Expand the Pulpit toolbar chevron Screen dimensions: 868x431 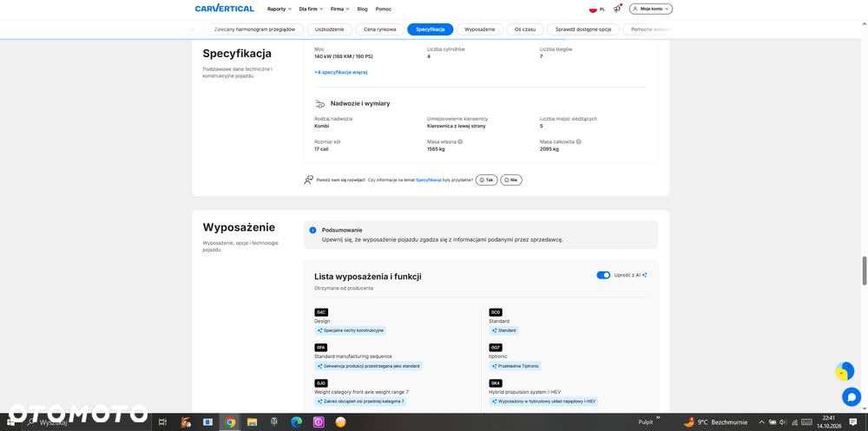(x=658, y=418)
